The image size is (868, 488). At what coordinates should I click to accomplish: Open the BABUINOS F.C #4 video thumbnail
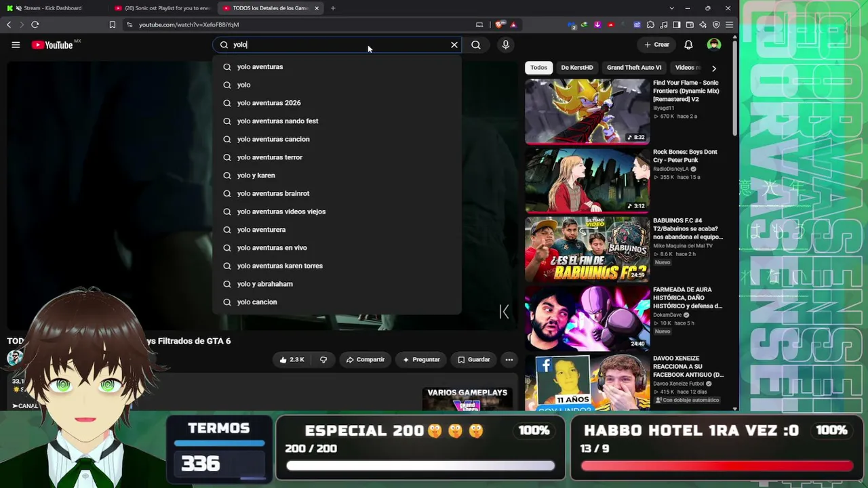[587, 249]
